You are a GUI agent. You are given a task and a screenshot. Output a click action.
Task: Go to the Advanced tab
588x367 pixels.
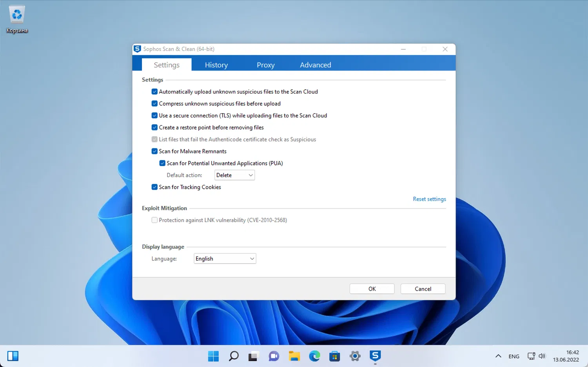(316, 65)
